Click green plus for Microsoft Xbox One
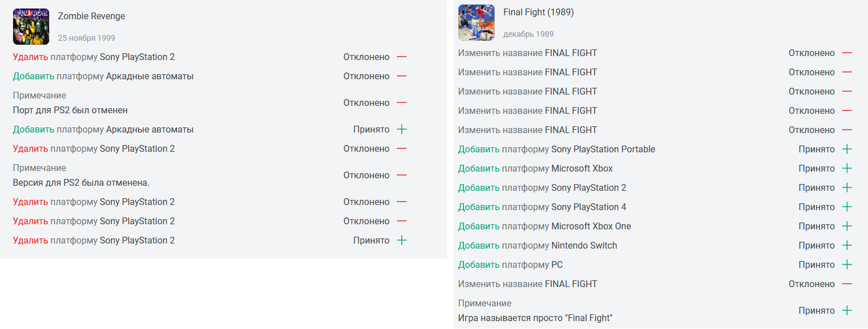The image size is (868, 329). click(847, 226)
